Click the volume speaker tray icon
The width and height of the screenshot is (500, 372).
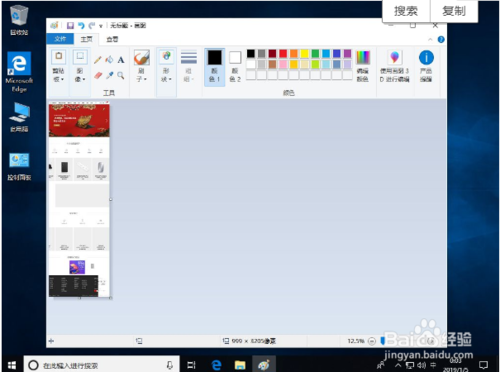(421, 365)
